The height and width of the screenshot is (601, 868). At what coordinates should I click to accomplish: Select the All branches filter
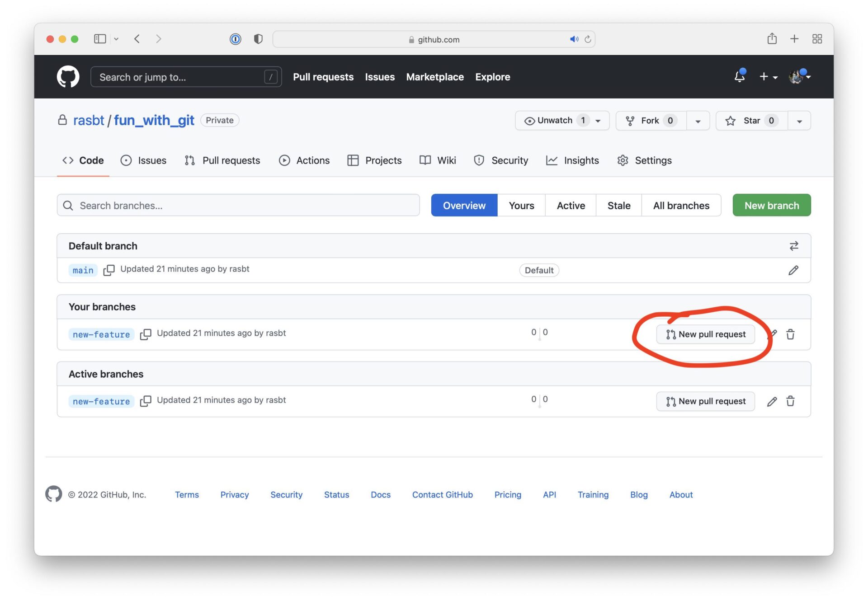click(681, 206)
